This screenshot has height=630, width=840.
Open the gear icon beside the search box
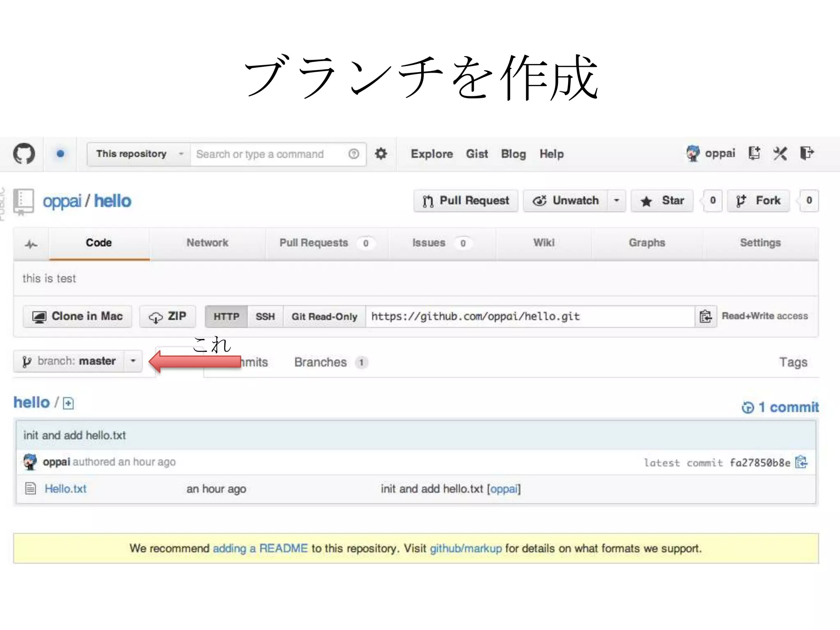[381, 154]
